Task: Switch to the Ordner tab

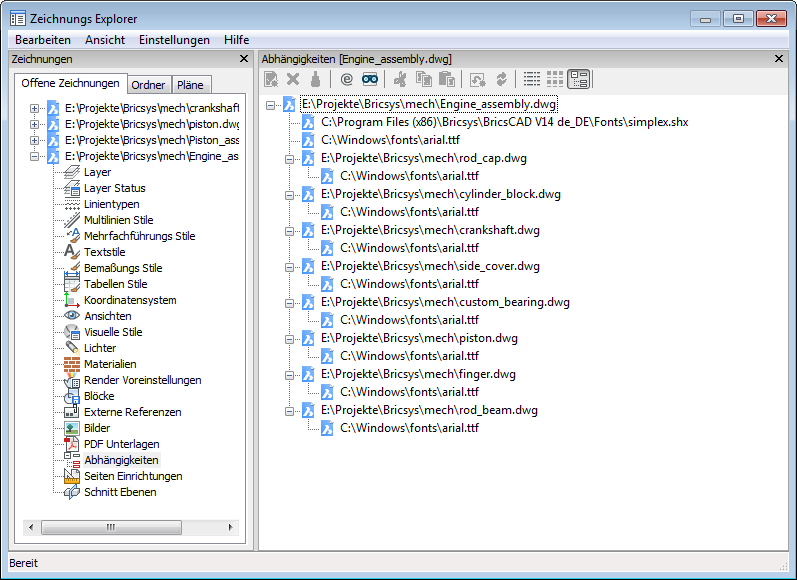Action: 149,85
